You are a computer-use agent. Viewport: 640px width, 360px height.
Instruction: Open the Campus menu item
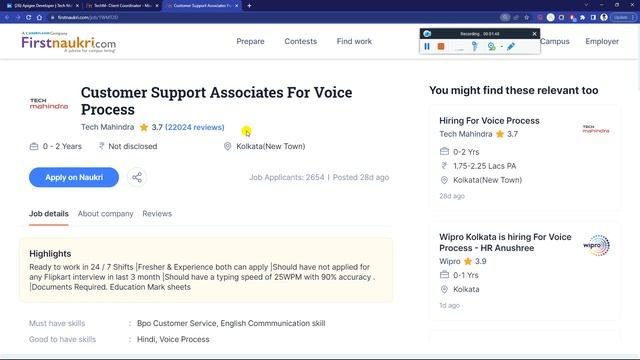[554, 41]
